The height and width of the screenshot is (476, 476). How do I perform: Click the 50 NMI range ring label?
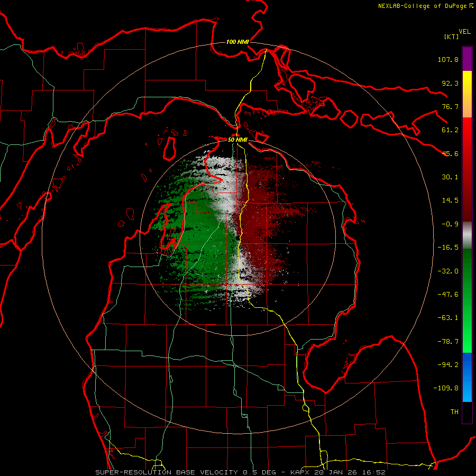click(237, 140)
